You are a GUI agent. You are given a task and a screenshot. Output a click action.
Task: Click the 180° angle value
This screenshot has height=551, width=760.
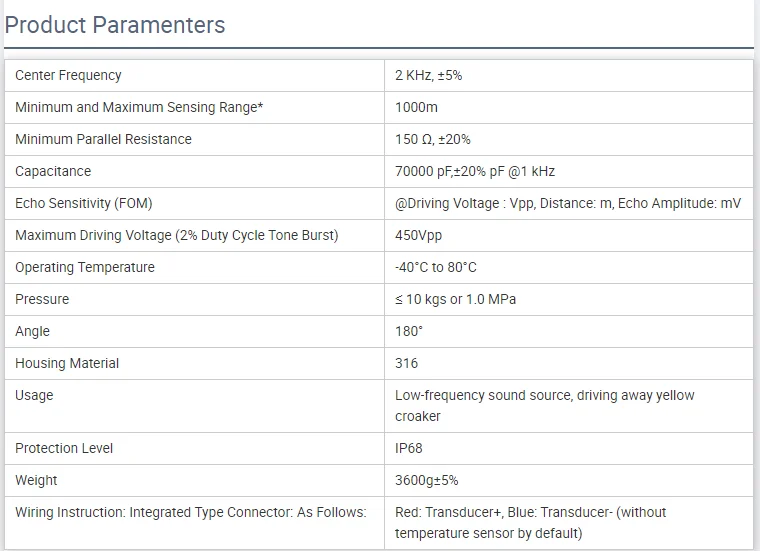[409, 331]
